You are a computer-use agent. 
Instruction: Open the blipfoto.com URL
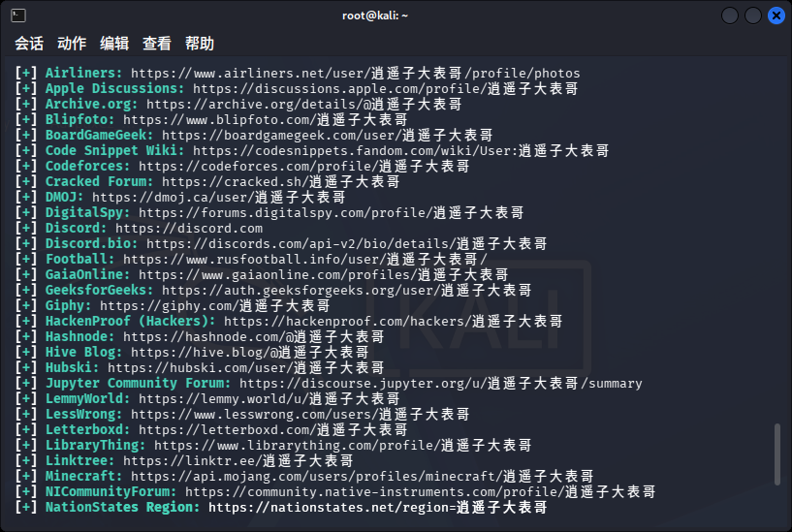[x=266, y=119]
